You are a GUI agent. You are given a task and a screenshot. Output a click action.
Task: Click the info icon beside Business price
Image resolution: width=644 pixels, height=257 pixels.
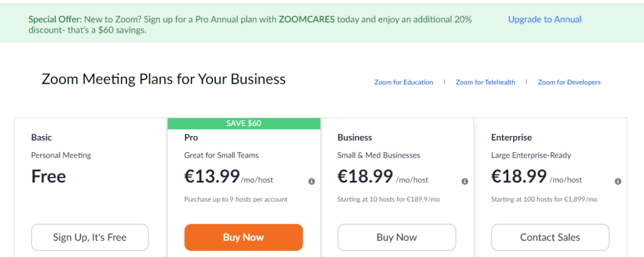465,181
